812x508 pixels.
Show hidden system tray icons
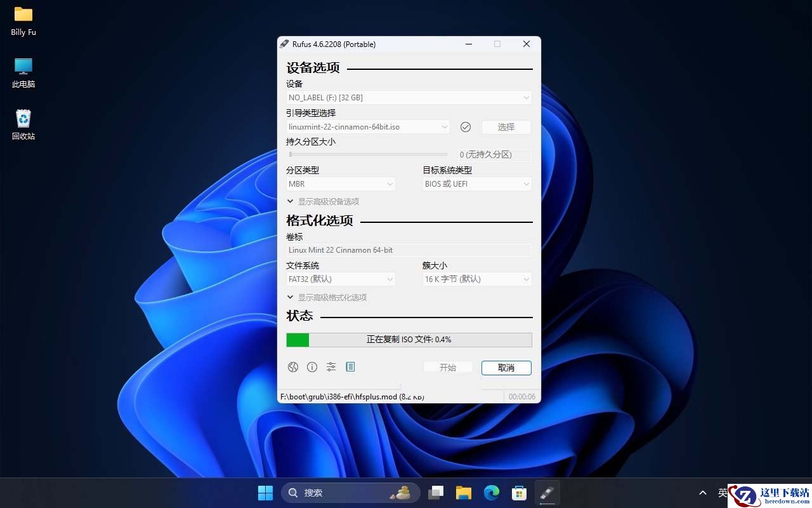pos(703,493)
